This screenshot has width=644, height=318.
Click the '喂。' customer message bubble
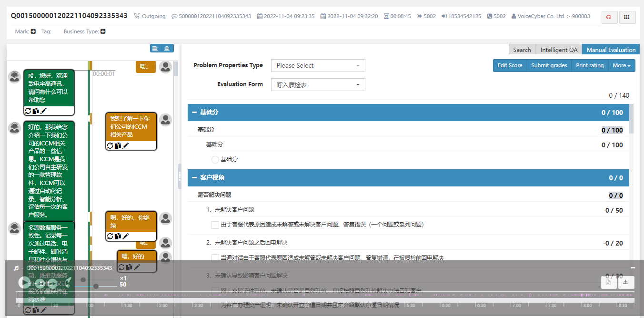click(146, 67)
